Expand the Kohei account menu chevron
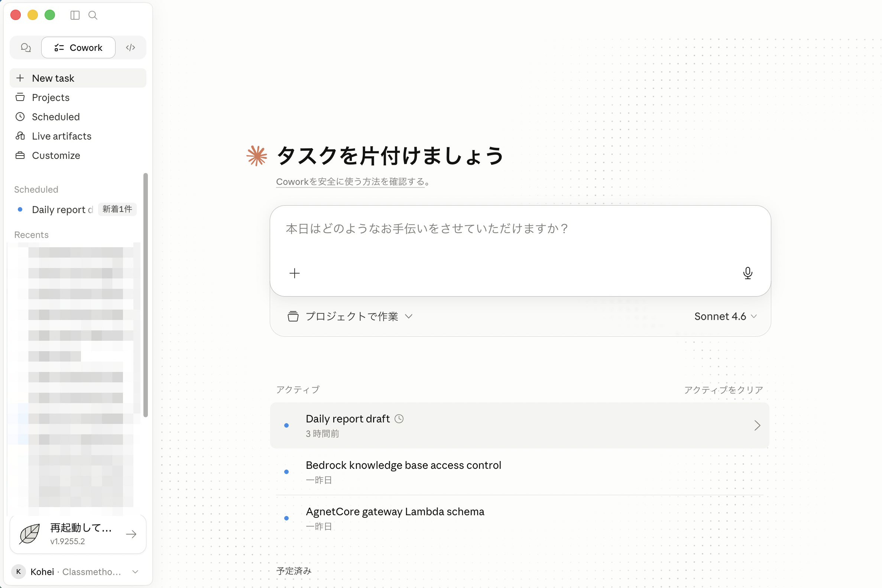Screen dimensions: 882x588 136,572
